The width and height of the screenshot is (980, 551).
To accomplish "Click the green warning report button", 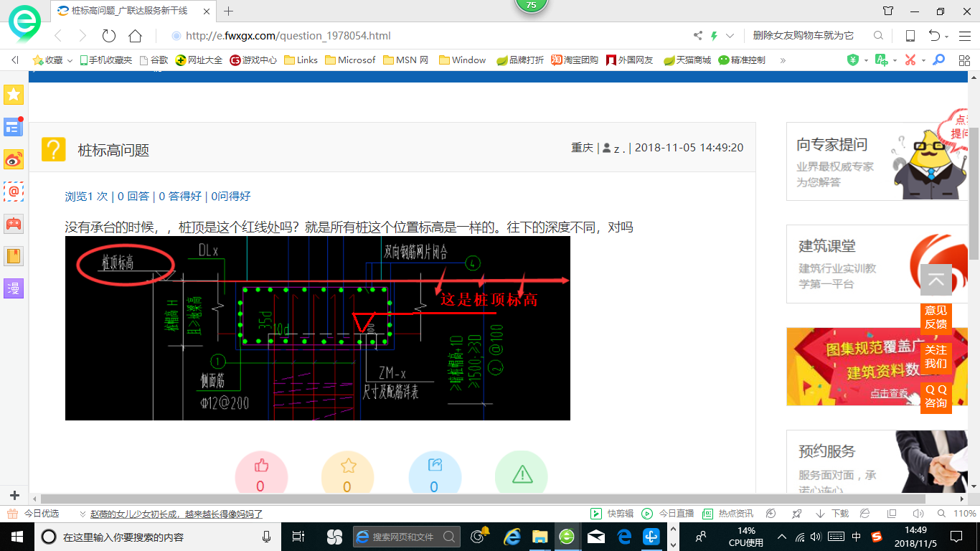I will pos(522,474).
